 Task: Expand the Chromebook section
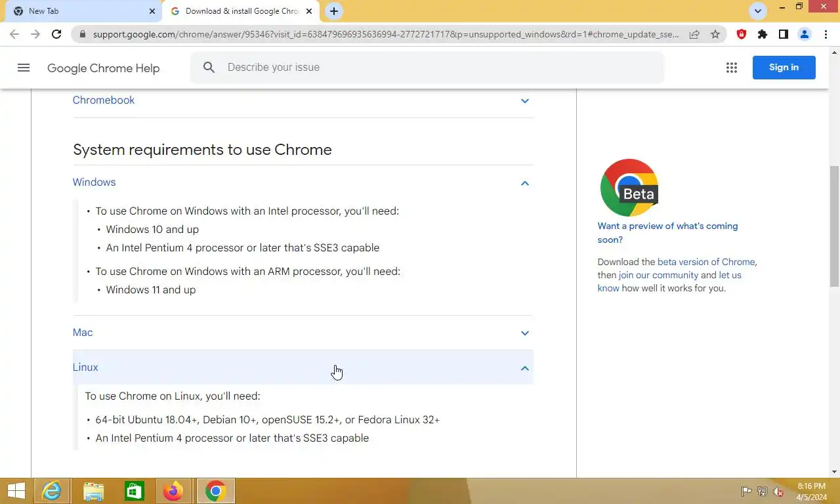[x=303, y=100]
